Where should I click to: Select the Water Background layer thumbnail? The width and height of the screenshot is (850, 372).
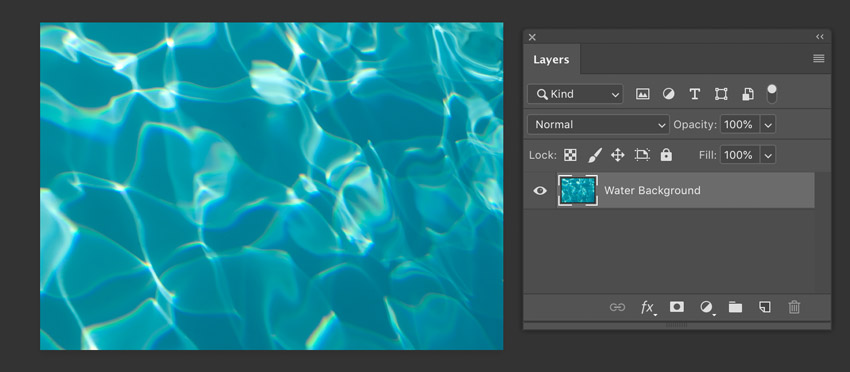pos(578,190)
